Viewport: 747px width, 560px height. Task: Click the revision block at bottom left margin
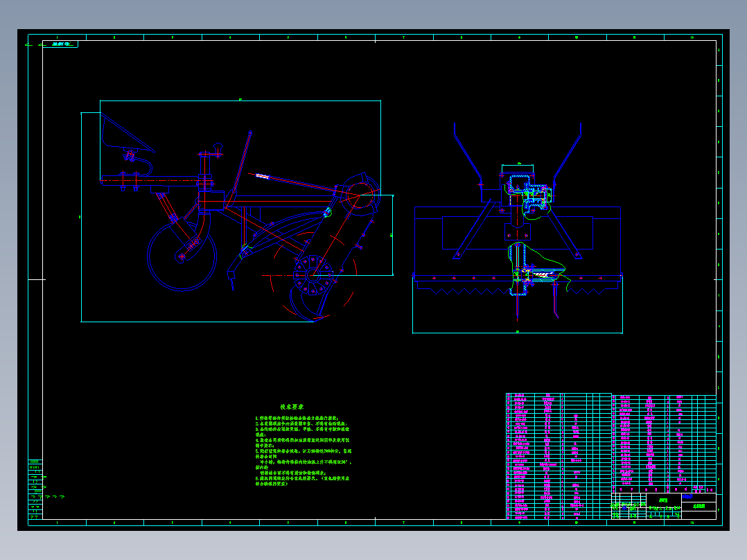click(36, 489)
